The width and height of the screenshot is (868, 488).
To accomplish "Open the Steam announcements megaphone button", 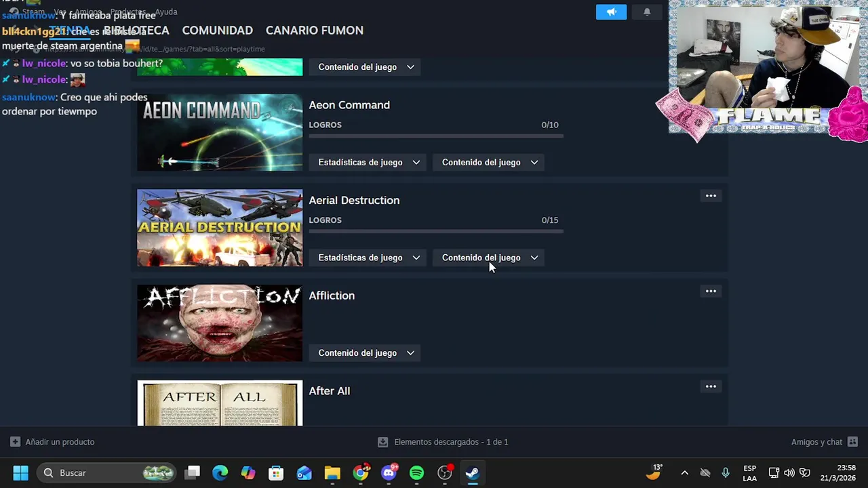I will 611,12.
